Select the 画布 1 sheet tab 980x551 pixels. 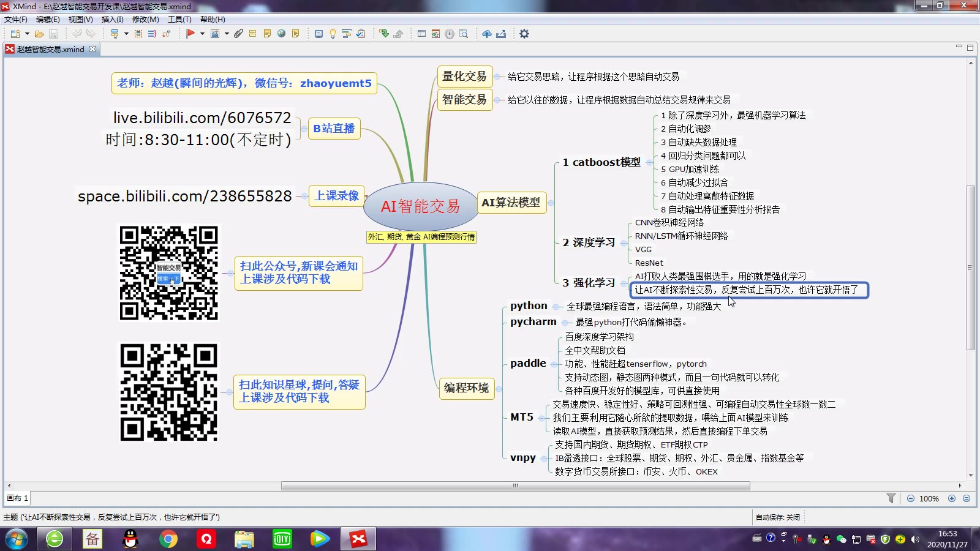point(17,498)
